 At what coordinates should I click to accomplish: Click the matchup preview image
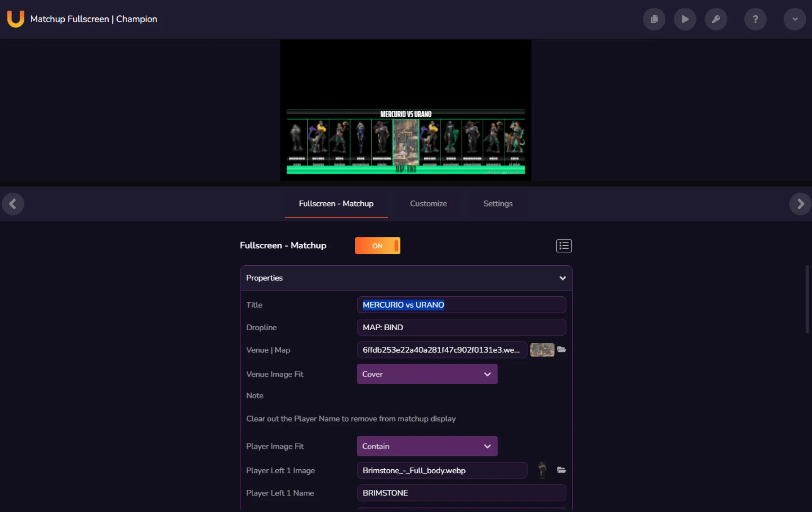(x=406, y=110)
